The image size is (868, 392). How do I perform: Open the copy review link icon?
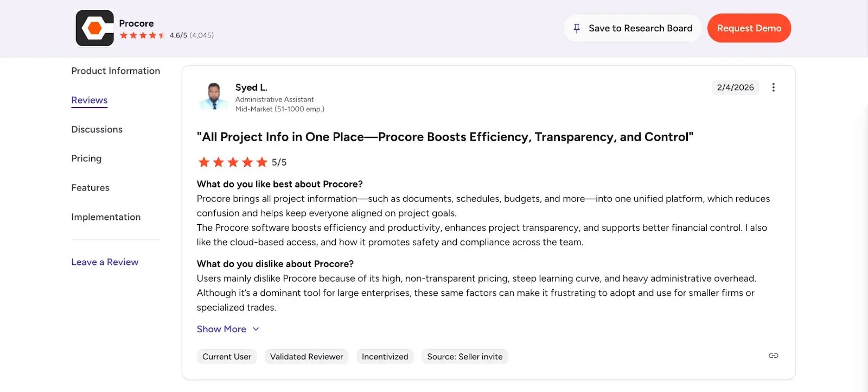point(773,356)
